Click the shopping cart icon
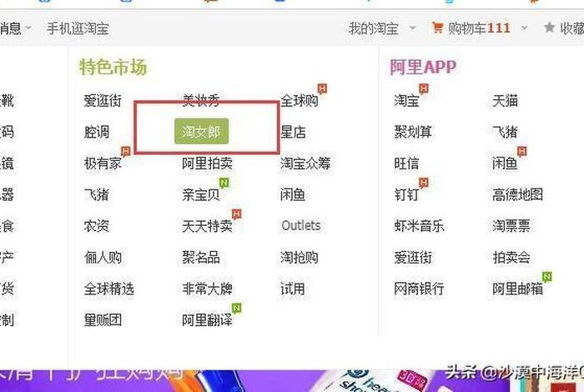 (x=437, y=28)
